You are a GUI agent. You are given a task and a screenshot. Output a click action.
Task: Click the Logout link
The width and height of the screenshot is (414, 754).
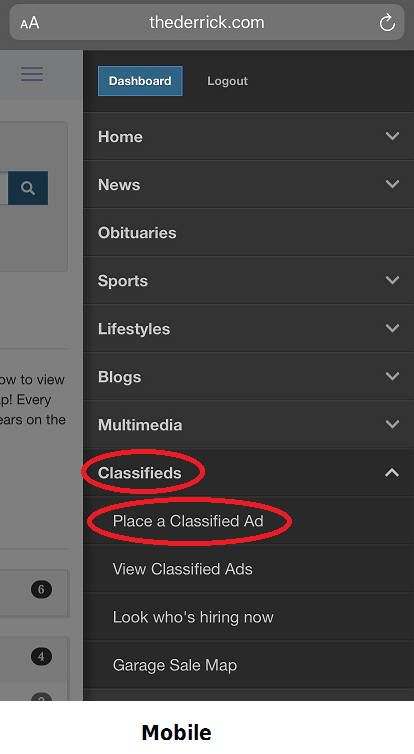point(227,81)
